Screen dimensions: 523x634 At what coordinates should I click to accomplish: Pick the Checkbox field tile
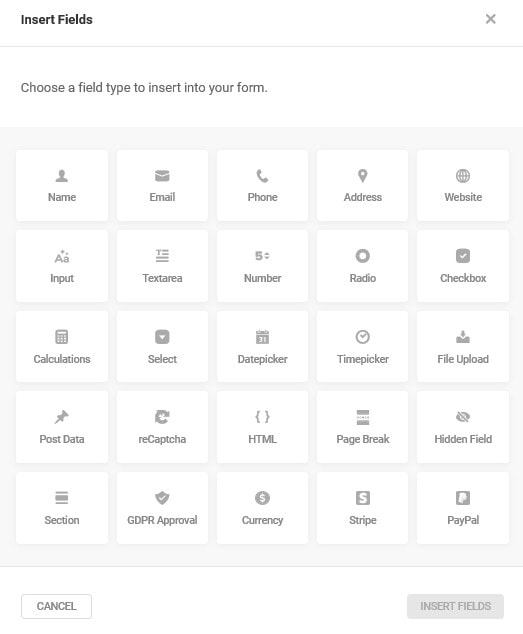463,266
